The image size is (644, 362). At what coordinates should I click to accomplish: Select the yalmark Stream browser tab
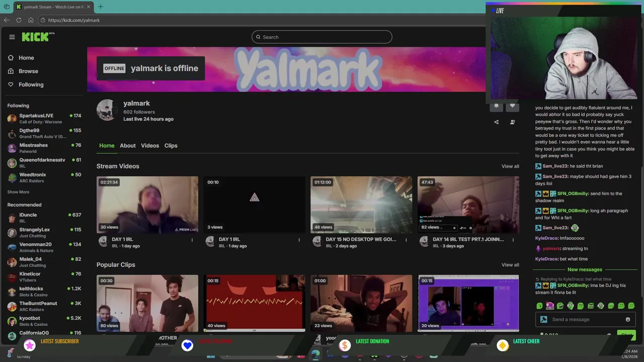(53, 7)
